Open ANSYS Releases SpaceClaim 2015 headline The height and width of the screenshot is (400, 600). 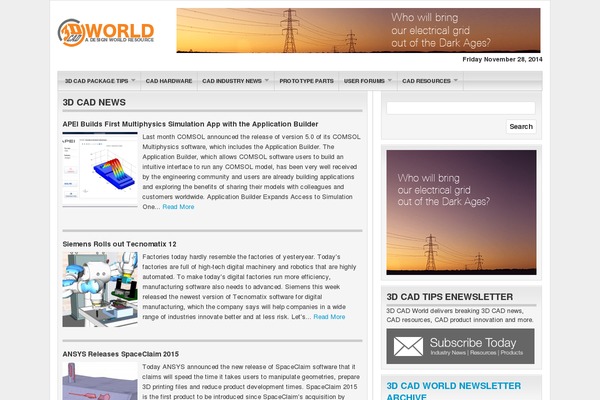[x=121, y=354]
